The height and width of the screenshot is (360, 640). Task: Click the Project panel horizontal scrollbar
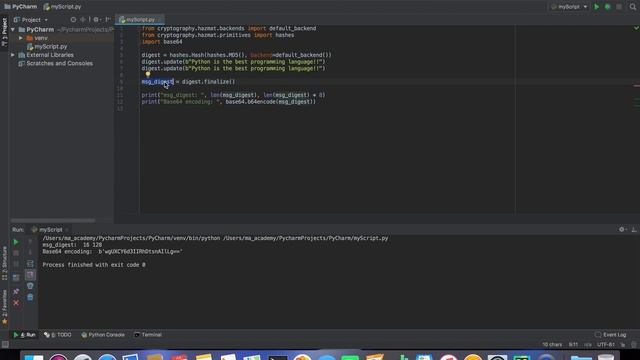(x=53, y=220)
